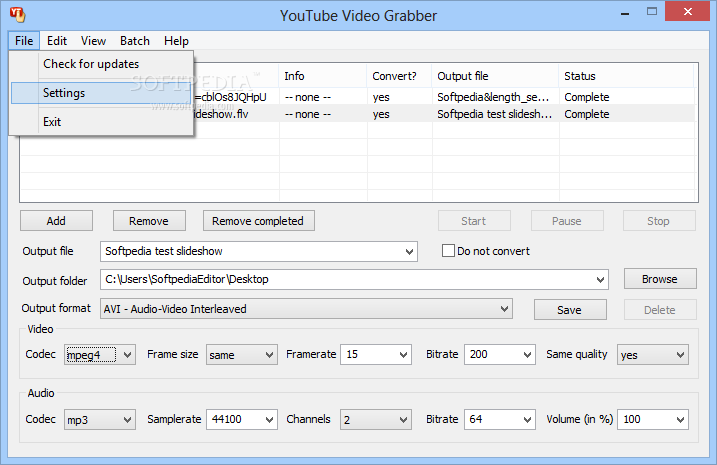Screen dimensions: 717x465
Task: Open the Samplerate 44100 dropdown
Action: (x=269, y=419)
